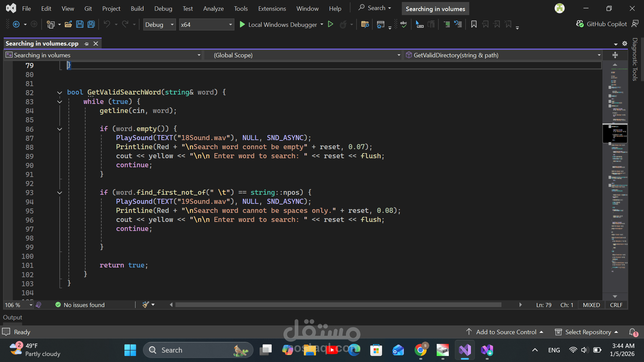Open the Debug configuration dropdown
The height and width of the screenshot is (362, 644).
(159, 24)
